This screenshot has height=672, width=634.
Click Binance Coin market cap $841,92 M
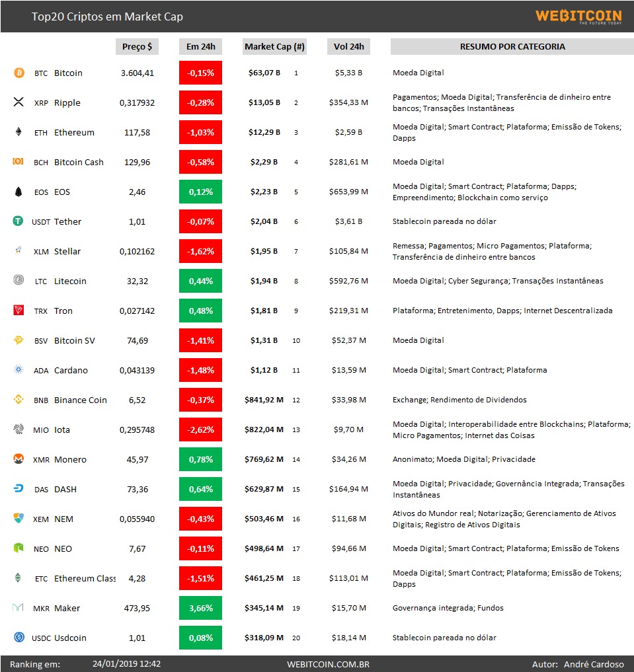[264, 400]
